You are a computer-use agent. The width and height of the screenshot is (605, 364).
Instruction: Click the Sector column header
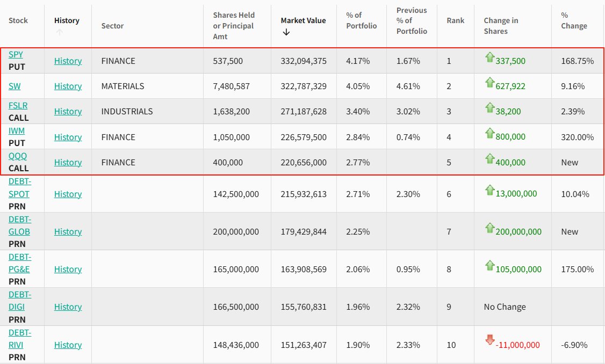point(112,26)
